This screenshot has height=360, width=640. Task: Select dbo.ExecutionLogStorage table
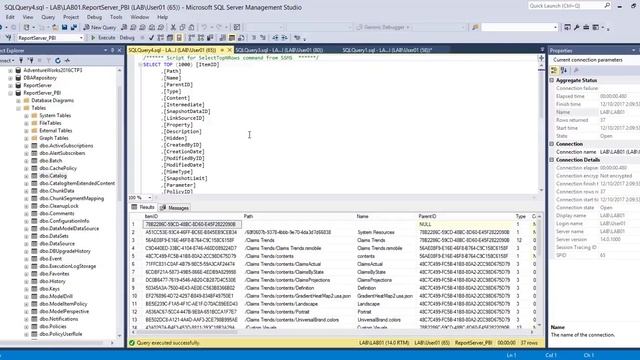tap(67, 266)
